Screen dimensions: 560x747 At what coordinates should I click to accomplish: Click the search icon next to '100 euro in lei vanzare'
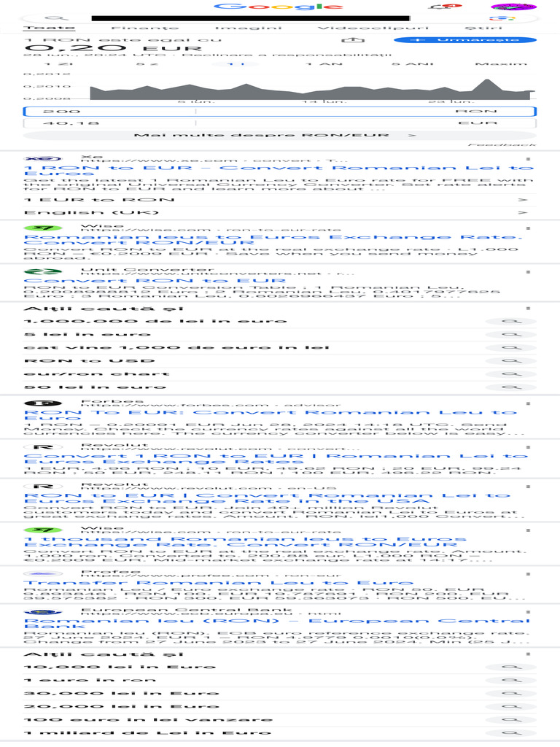pyautogui.click(x=511, y=720)
